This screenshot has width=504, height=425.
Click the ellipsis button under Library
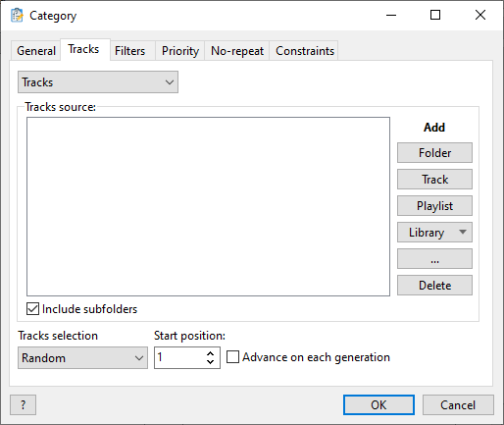[x=434, y=258]
